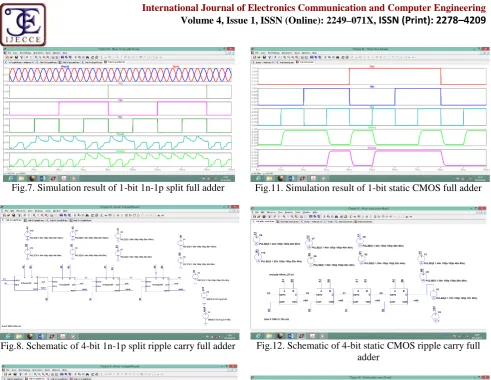Click Internet Explorer icon in the Fig.12 screenshot taskbar

coord(259,336)
